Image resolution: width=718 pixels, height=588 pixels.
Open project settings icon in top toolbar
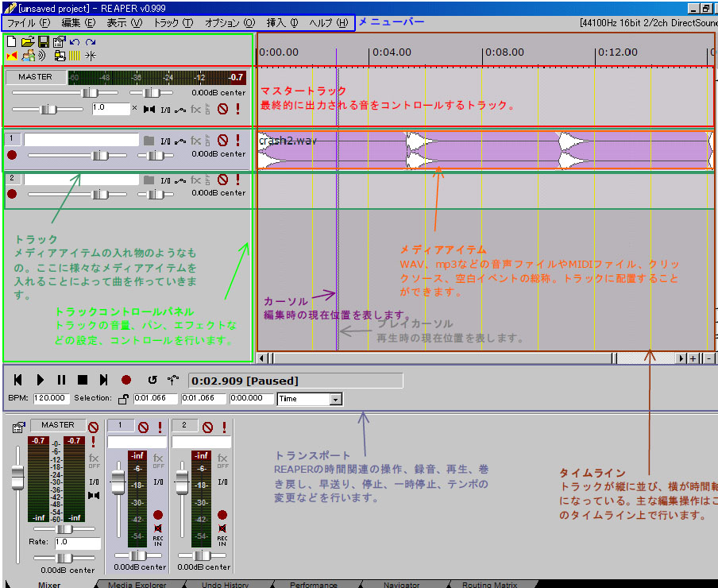59,41
